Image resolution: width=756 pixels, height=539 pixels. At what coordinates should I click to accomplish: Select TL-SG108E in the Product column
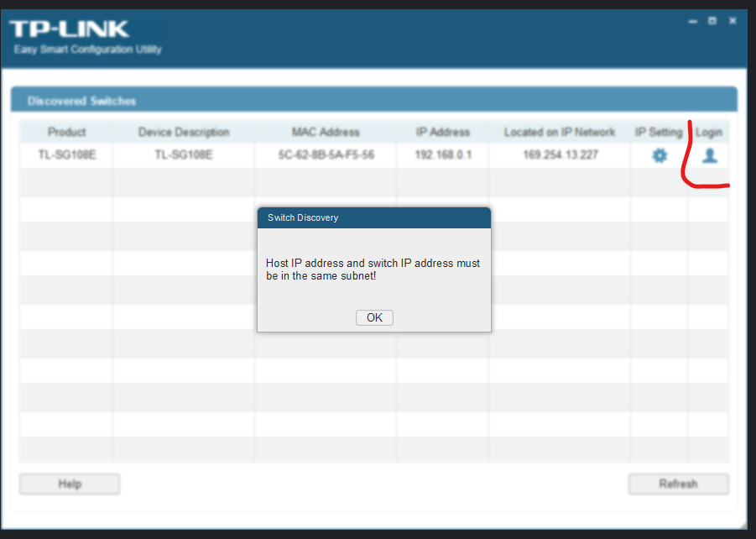pos(66,154)
